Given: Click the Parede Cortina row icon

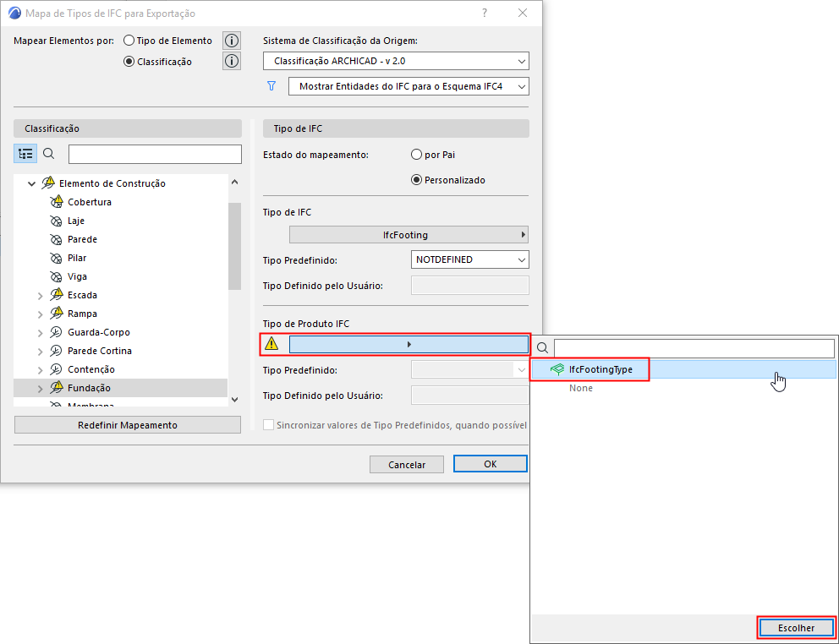Looking at the screenshot, I should click(56, 351).
